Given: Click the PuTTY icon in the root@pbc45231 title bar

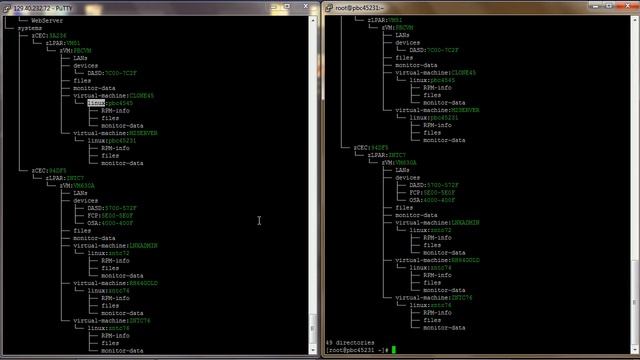Looking at the screenshot, I should pos(329,8).
